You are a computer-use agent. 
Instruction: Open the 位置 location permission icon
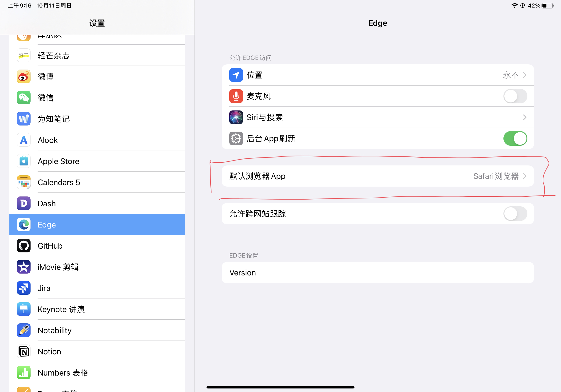pos(236,75)
